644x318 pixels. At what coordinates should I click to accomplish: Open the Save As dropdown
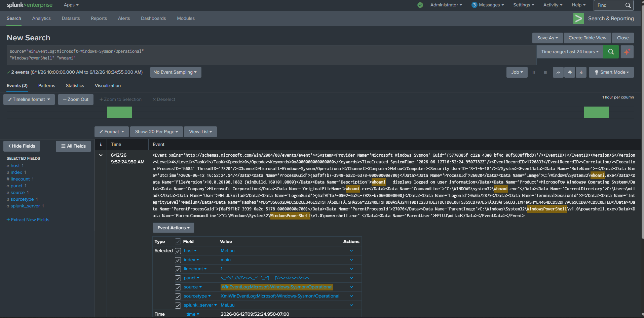click(x=547, y=38)
